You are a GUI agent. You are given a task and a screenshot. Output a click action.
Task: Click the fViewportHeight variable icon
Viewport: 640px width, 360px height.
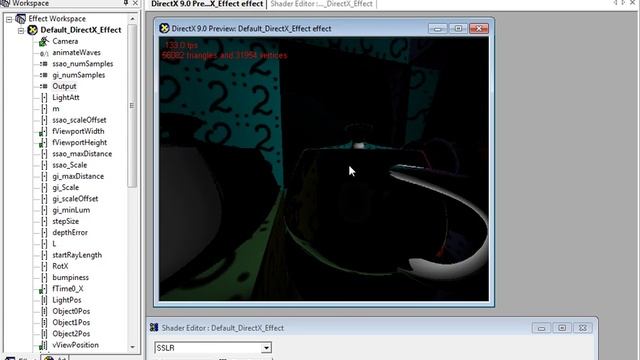pyautogui.click(x=43, y=143)
